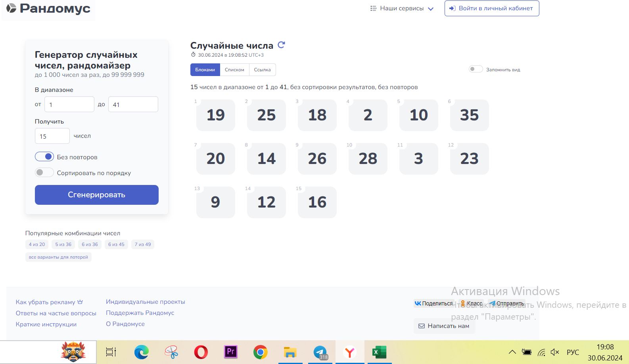Open the РУС input language switcher
The image size is (629, 364).
573,352
